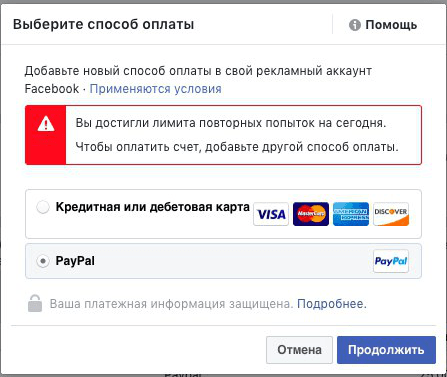
Task: Click the VISA card logo
Action: coord(271,214)
